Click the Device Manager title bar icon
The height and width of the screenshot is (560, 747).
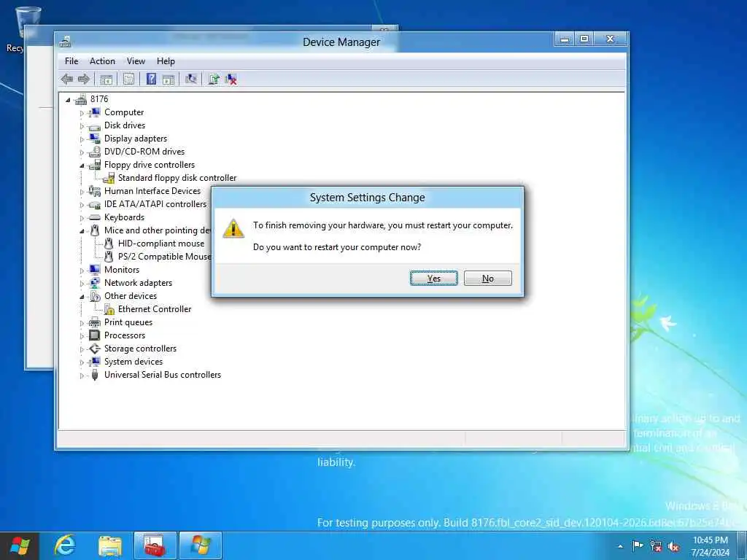pos(65,42)
